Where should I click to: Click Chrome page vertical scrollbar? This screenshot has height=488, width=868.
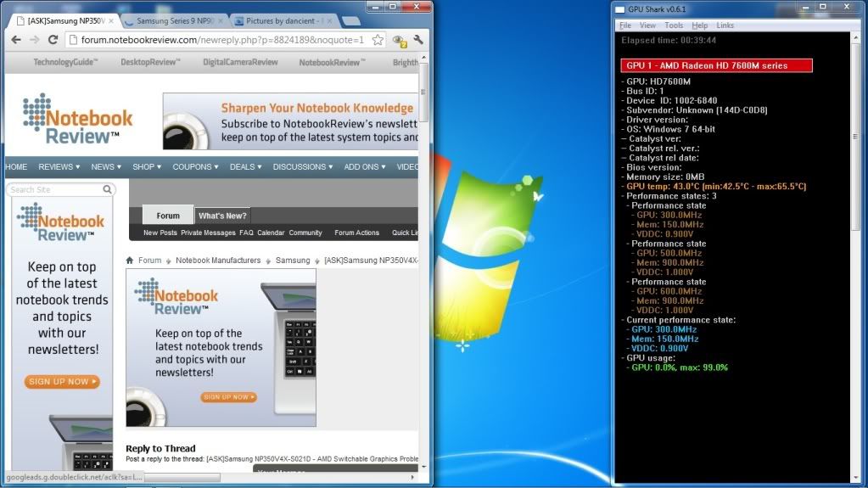(x=424, y=92)
